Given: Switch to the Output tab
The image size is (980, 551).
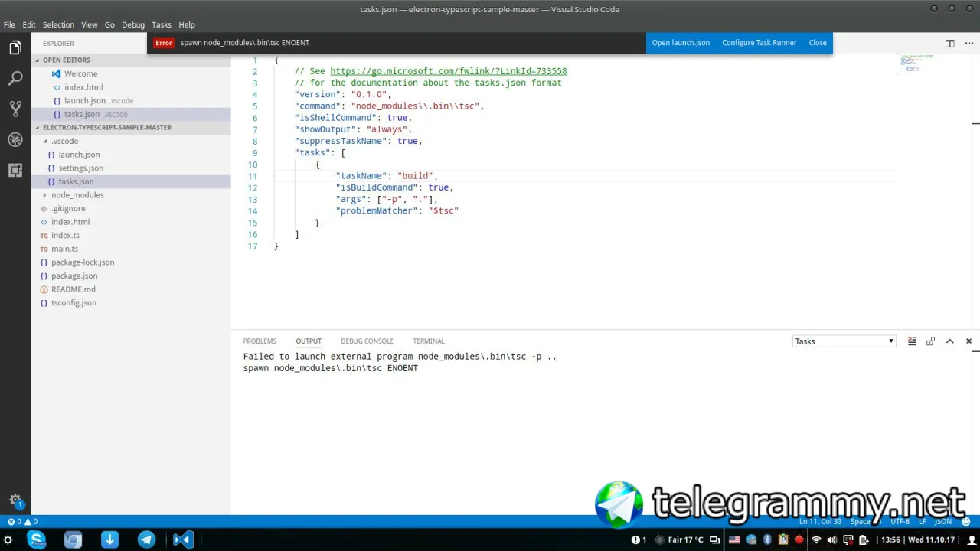Looking at the screenshot, I should [309, 341].
